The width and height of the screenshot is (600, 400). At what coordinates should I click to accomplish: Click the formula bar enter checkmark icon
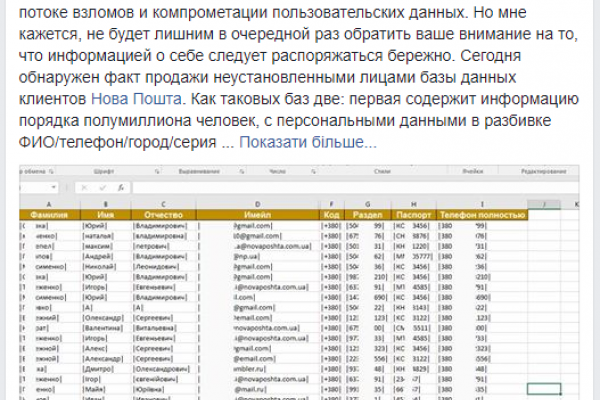[102, 188]
